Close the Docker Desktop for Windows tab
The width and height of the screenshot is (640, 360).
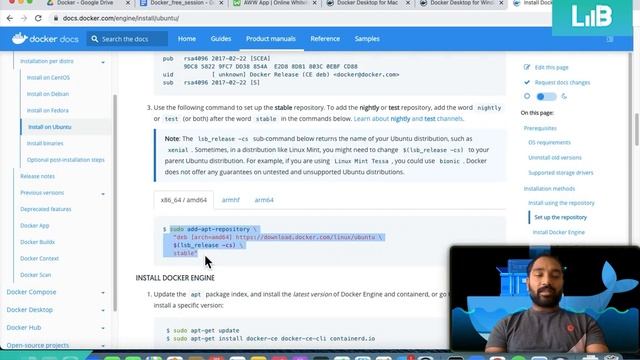click(501, 3)
